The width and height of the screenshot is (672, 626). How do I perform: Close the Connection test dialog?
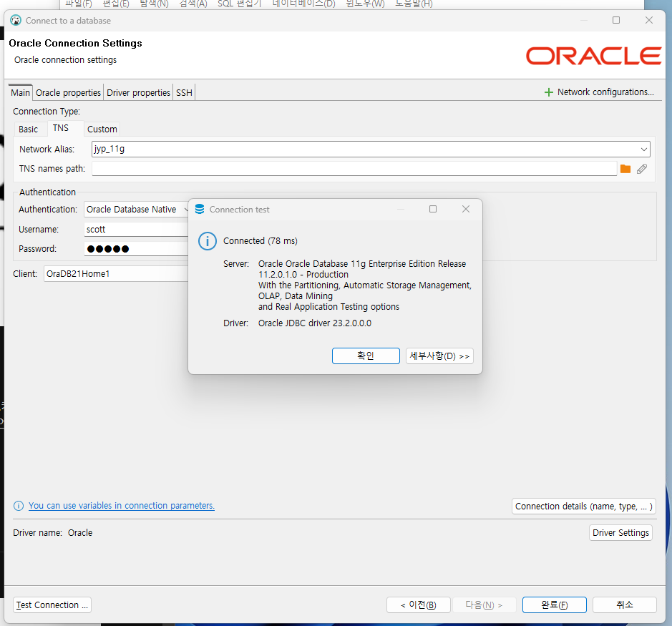click(x=466, y=209)
